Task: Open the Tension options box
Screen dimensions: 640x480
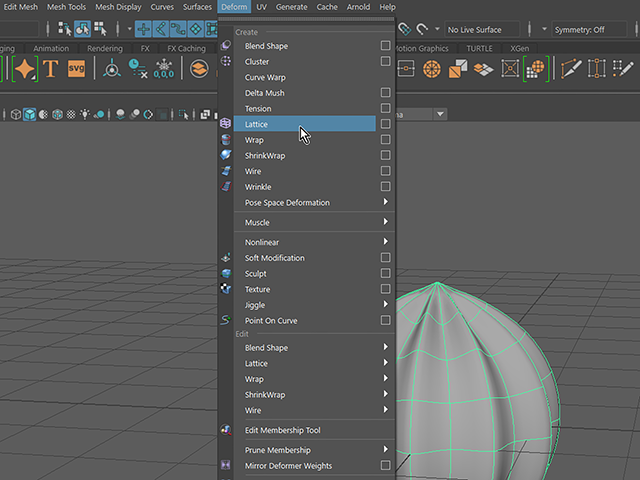Action: pyautogui.click(x=385, y=108)
